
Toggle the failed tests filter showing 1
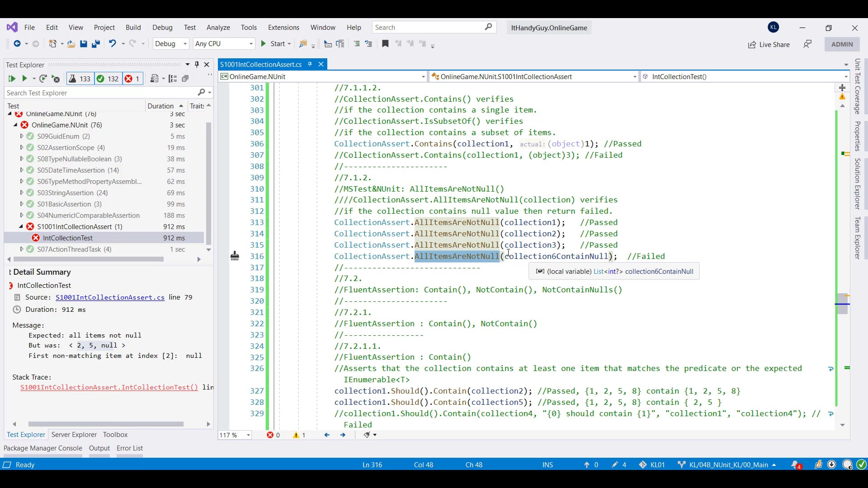click(x=132, y=79)
